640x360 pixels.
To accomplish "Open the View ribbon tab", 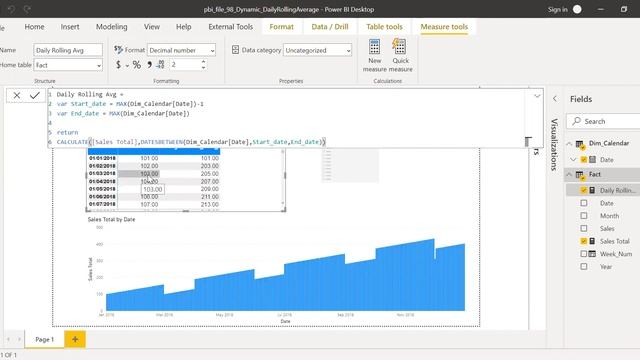I will pos(151,27).
